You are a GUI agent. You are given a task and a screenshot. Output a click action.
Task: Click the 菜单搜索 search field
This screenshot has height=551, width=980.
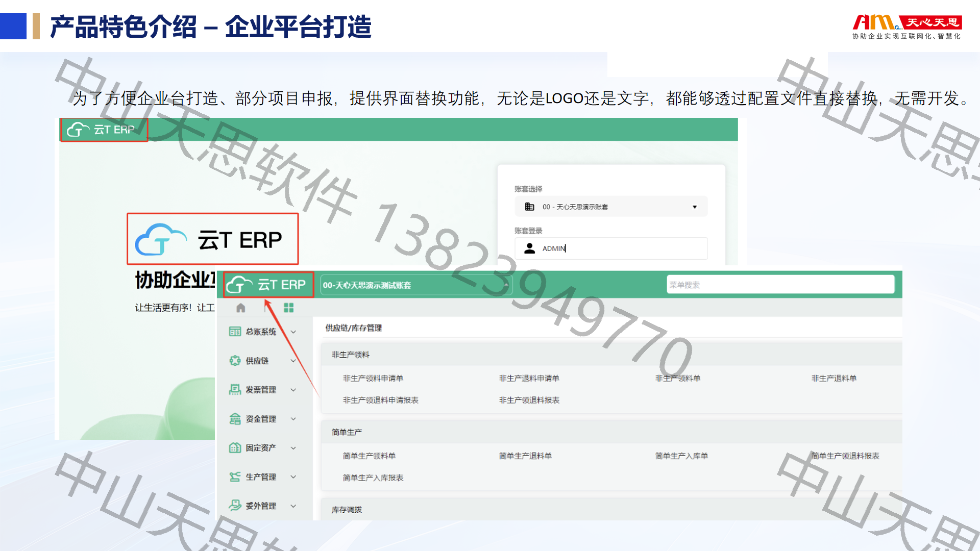coord(780,285)
